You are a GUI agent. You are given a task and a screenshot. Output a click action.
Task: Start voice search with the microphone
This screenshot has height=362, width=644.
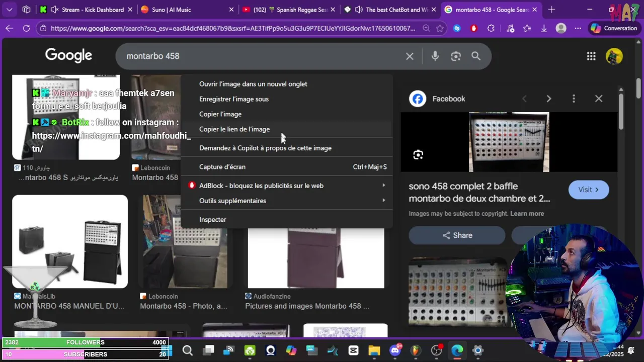click(435, 56)
